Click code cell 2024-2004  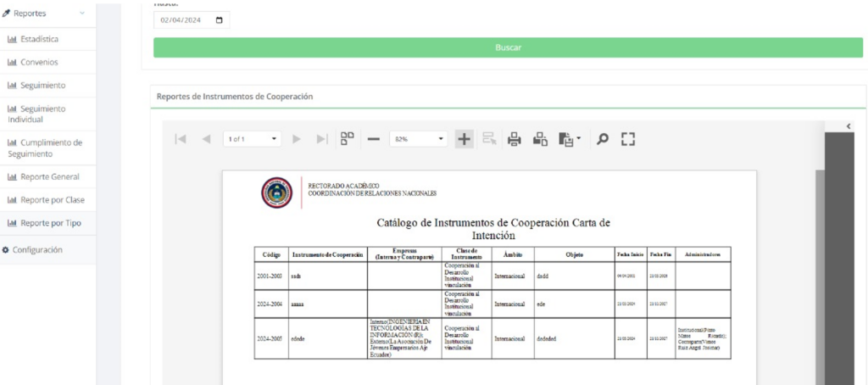pos(271,304)
